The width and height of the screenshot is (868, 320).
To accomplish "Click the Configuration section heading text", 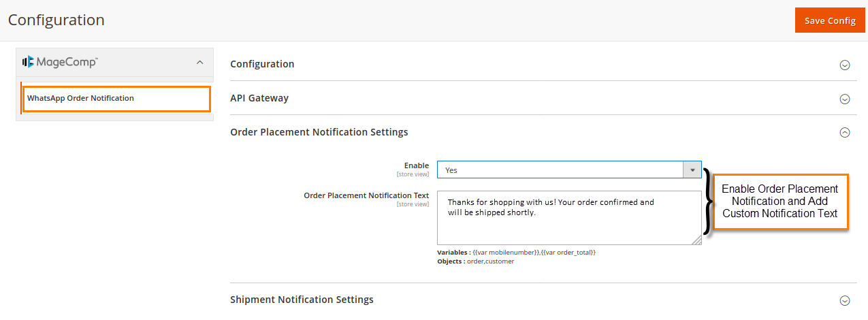I will (262, 64).
